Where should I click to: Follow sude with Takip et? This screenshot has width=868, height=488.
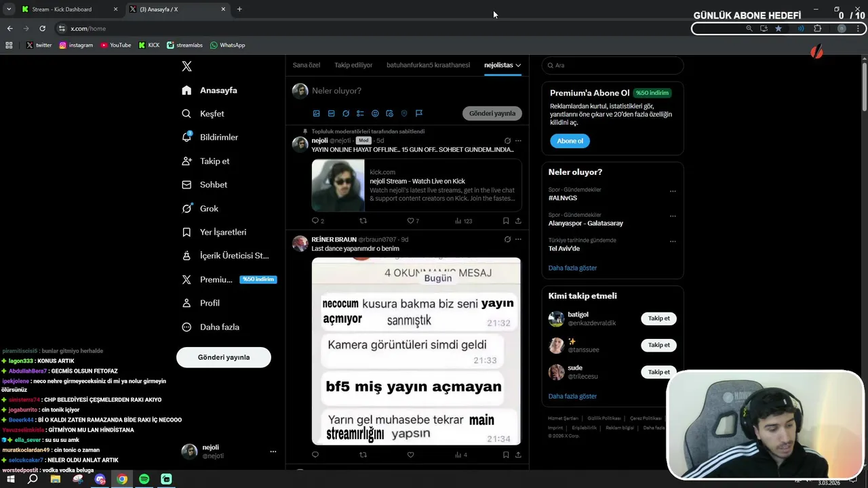pyautogui.click(x=658, y=372)
